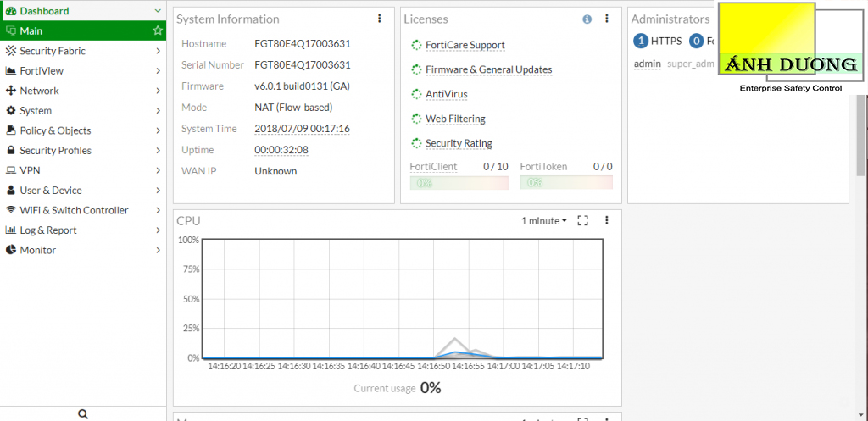The image size is (868, 421).
Task: Click the Main dashboard monitor icon
Action: (x=10, y=31)
